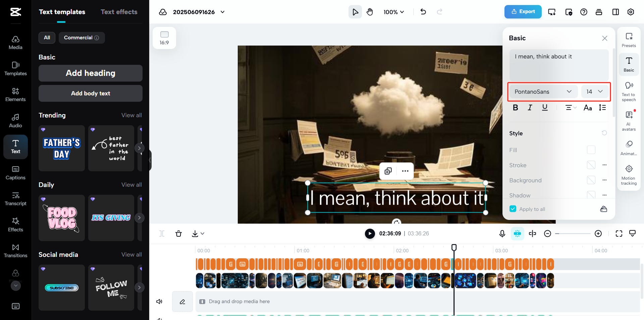Toggle bold text formatting
The width and height of the screenshot is (644, 320).
click(x=516, y=107)
